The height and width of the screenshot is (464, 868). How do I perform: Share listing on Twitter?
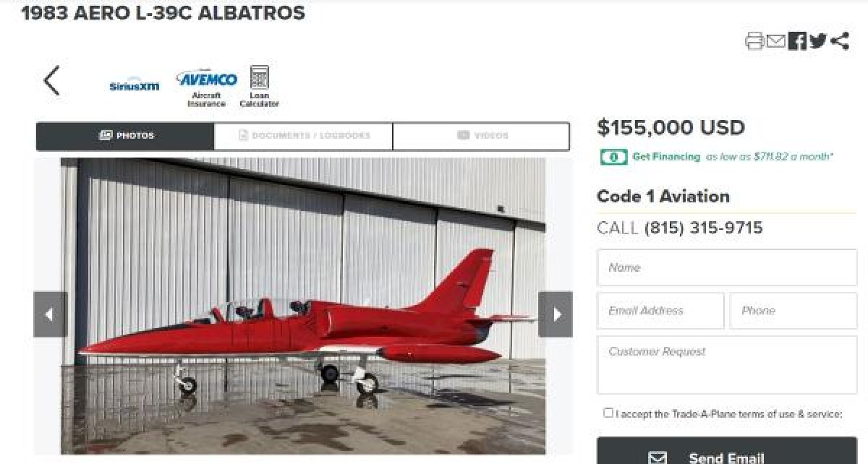click(x=818, y=41)
